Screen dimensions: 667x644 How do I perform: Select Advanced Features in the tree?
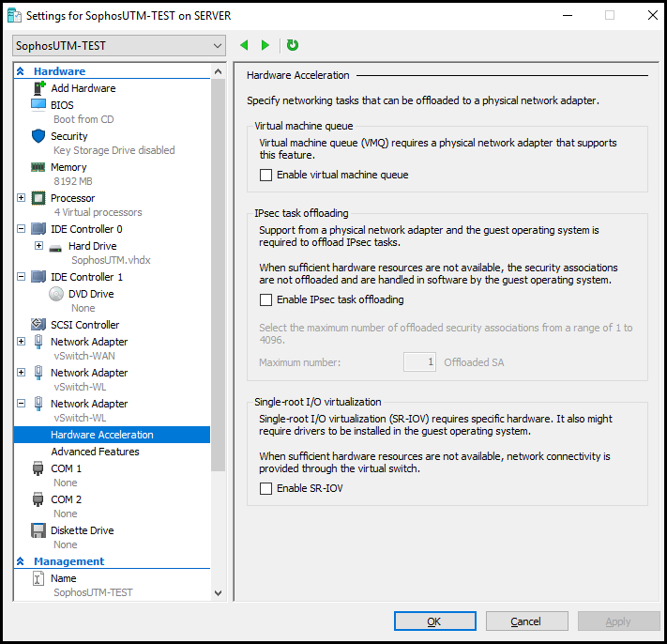95,452
